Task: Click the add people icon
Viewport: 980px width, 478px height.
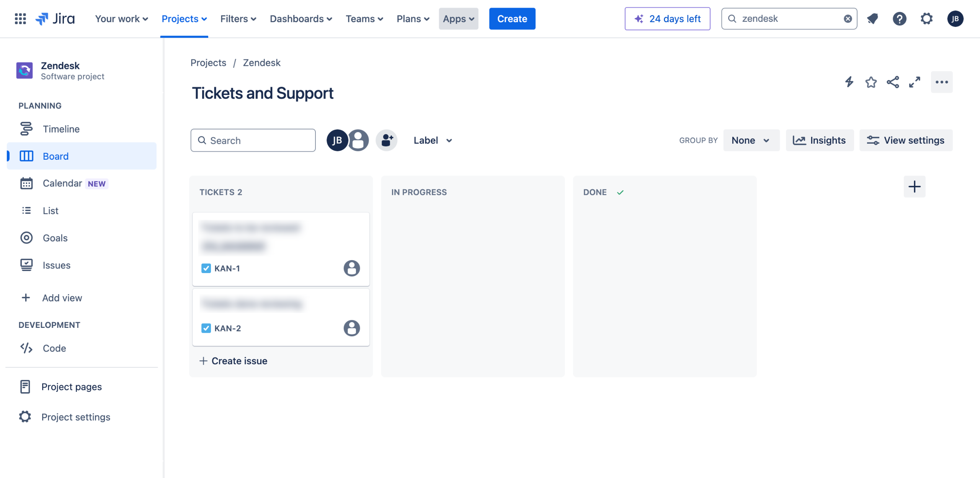Action: coord(387,140)
